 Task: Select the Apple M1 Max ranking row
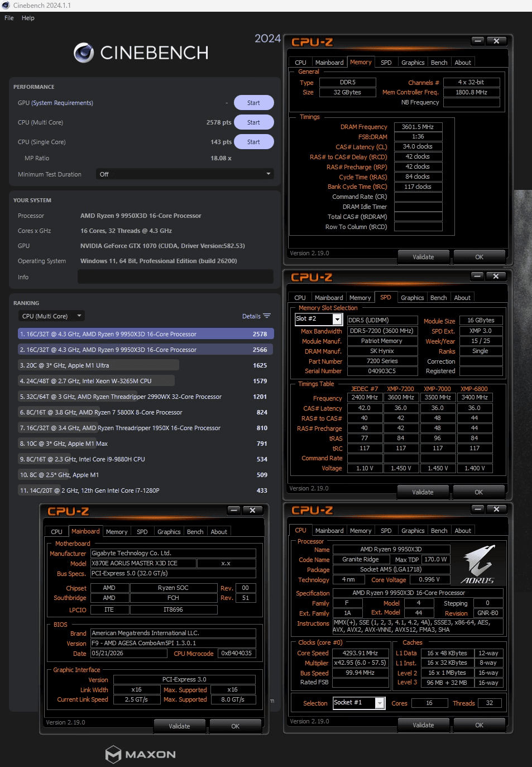pyautogui.click(x=146, y=444)
